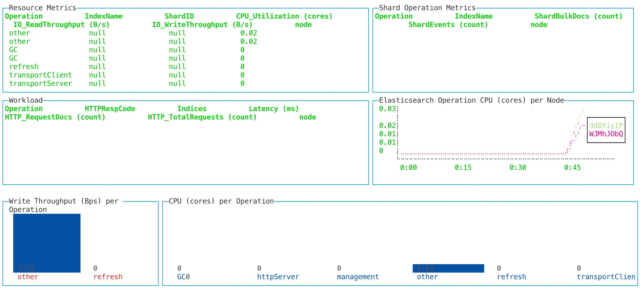Select the transportClient row in Resource Metrics
The image size is (644, 290).
(x=41, y=75)
